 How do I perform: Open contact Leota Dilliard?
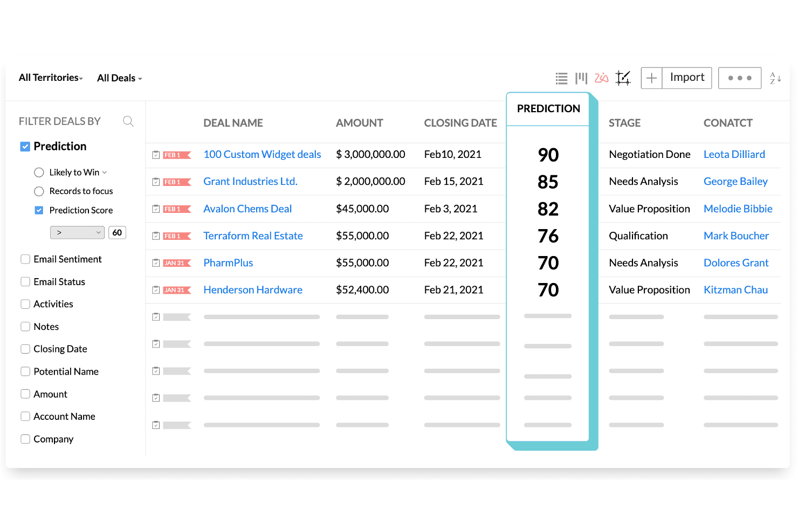pos(734,155)
